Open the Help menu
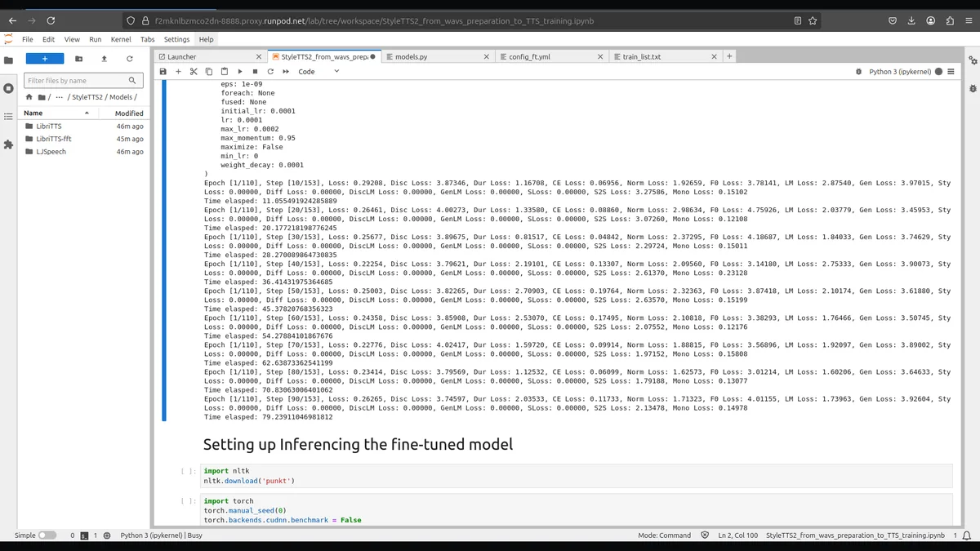This screenshot has height=551, width=980. [x=206, y=39]
